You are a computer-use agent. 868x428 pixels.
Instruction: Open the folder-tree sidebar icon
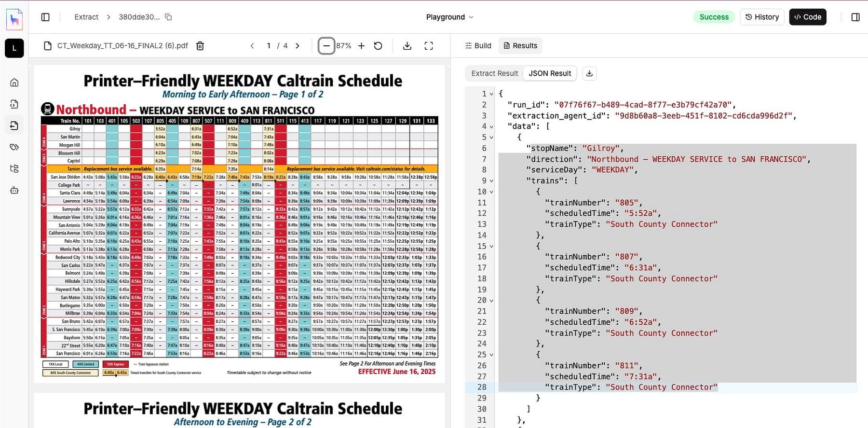point(14,168)
